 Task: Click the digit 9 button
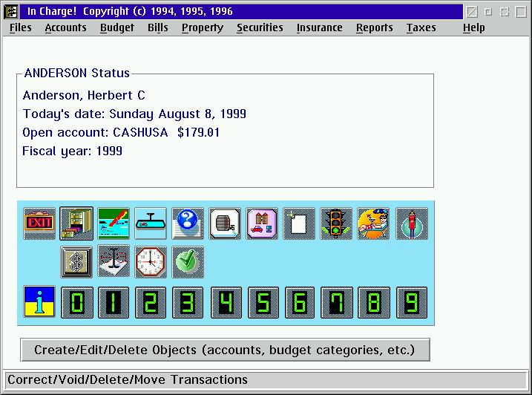(412, 302)
